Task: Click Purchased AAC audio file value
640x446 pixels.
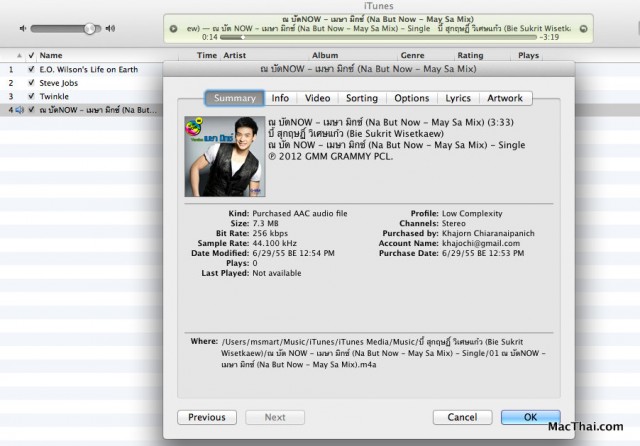Action: click(x=300, y=213)
